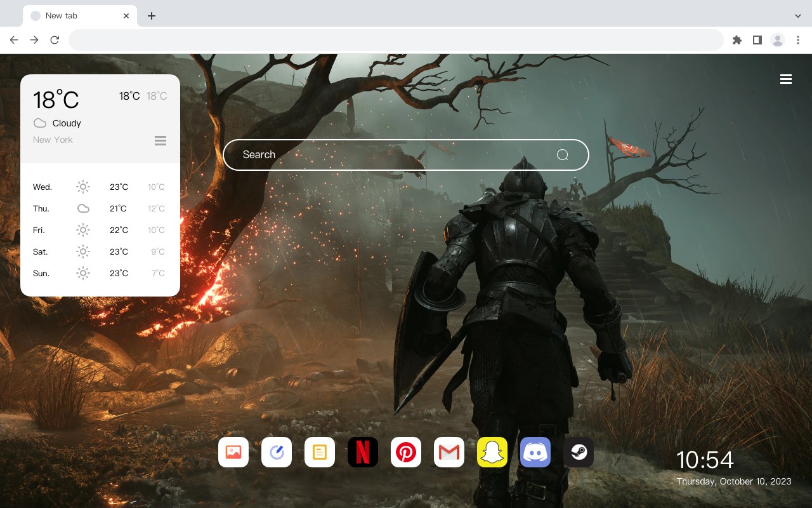The height and width of the screenshot is (508, 812).
Task: Open the Extensions puzzle icon
Action: (x=737, y=40)
